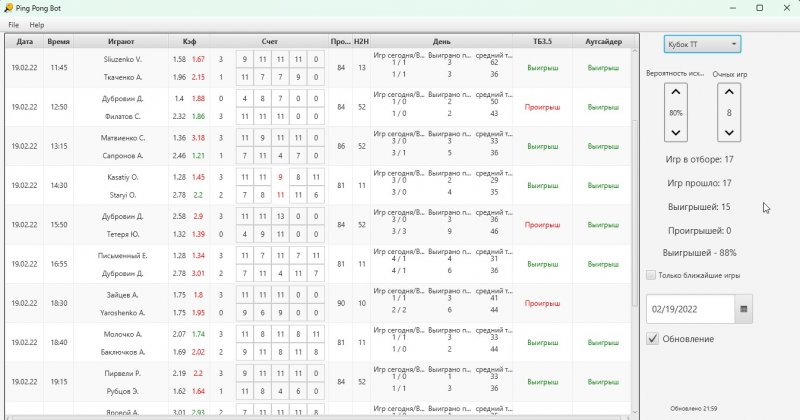Viewport: 800px width, 420px height.
Task: Increase the head-to-head games count
Action: pyautogui.click(x=729, y=94)
